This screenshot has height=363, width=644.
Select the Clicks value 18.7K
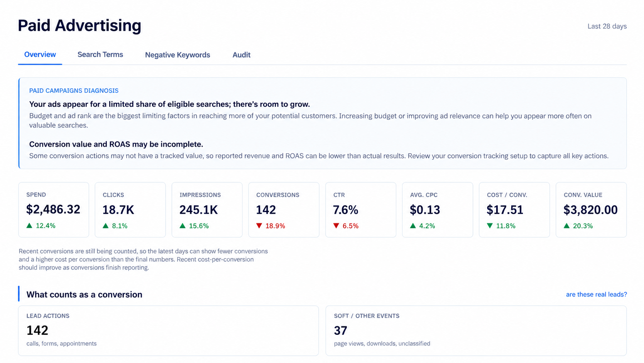click(x=118, y=210)
